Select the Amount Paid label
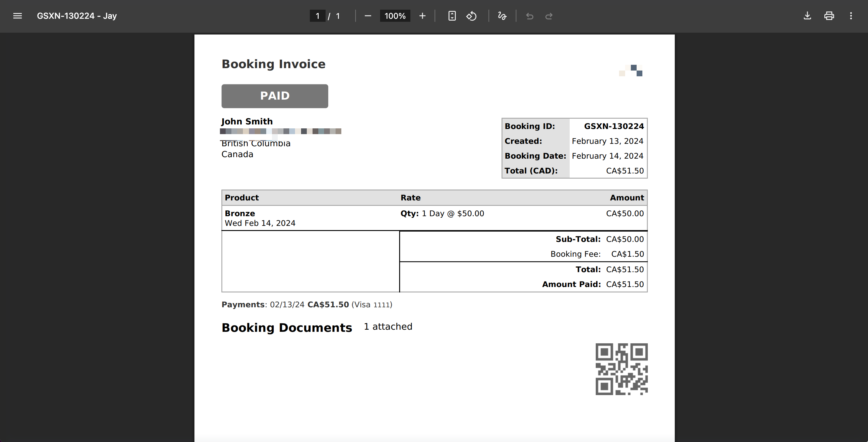The height and width of the screenshot is (442, 868). tap(571, 284)
